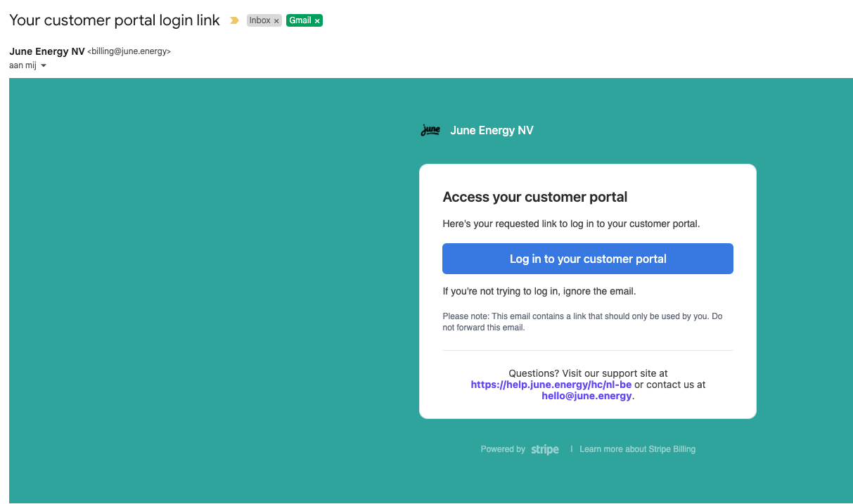Click the Stripe logo in footer
853x504 pixels.
(x=545, y=449)
